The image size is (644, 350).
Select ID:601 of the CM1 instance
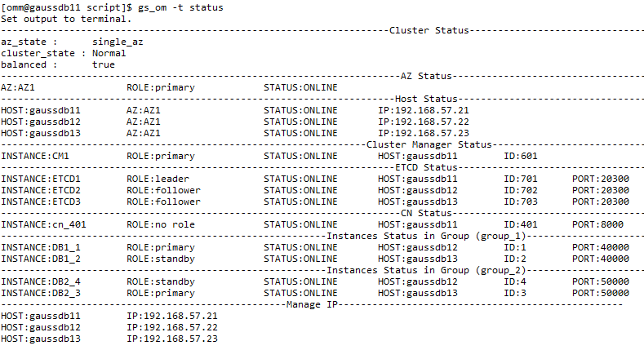click(x=521, y=157)
